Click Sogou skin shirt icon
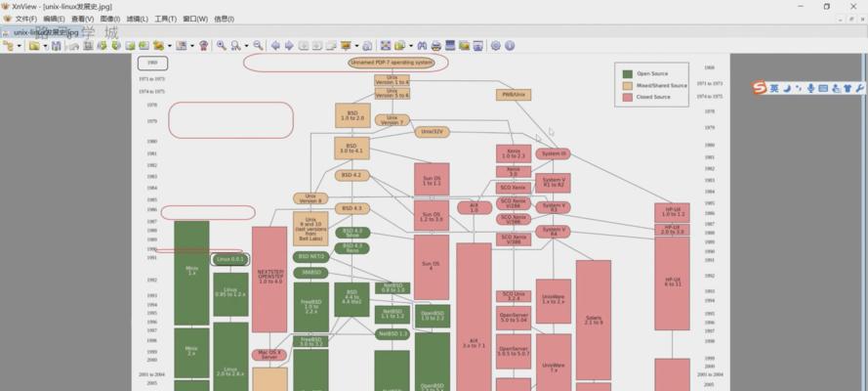 (847, 88)
